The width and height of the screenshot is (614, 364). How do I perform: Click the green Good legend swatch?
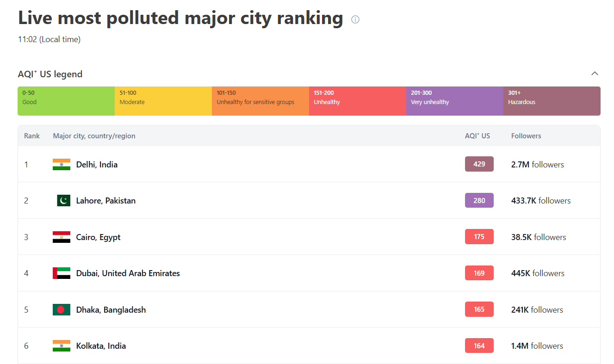[66, 101]
